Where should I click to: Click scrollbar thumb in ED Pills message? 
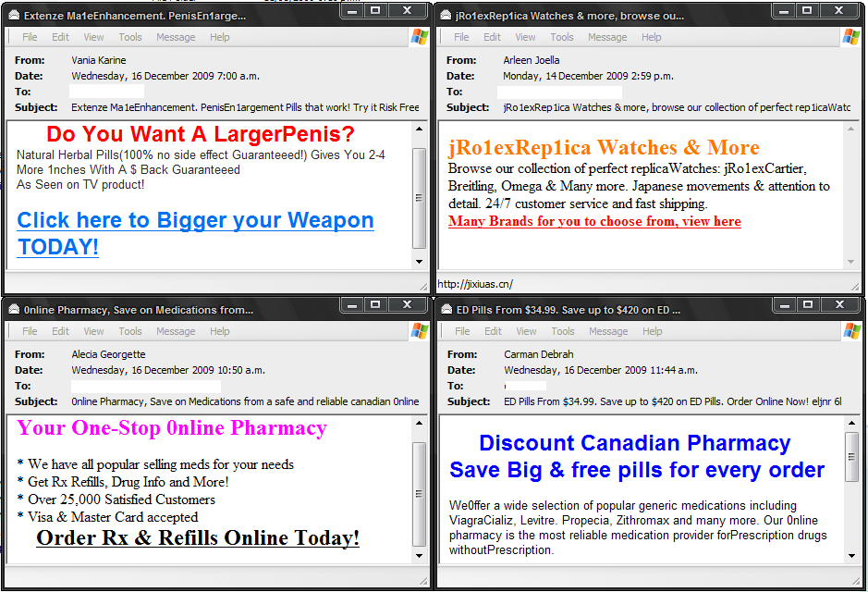[851, 458]
